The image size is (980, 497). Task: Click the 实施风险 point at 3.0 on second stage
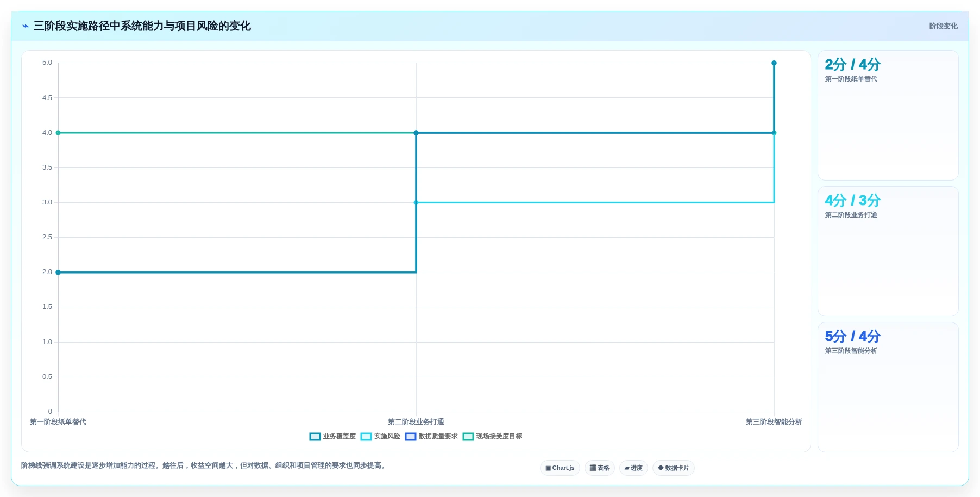click(x=416, y=203)
